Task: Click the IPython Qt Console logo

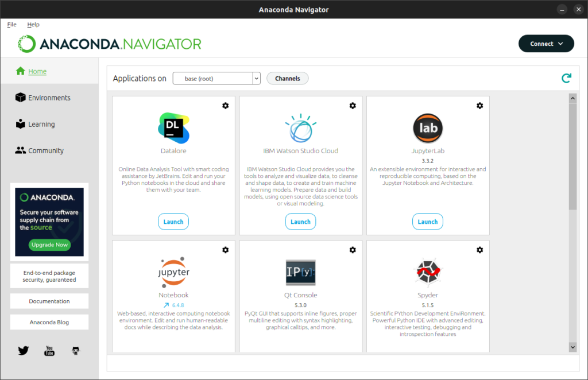Action: tap(301, 272)
